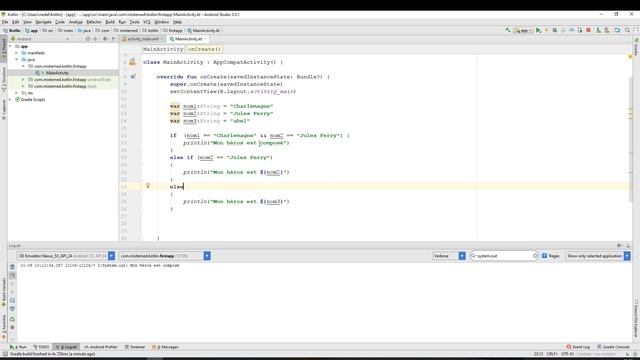Open the Messages bottom tab

pos(165,347)
